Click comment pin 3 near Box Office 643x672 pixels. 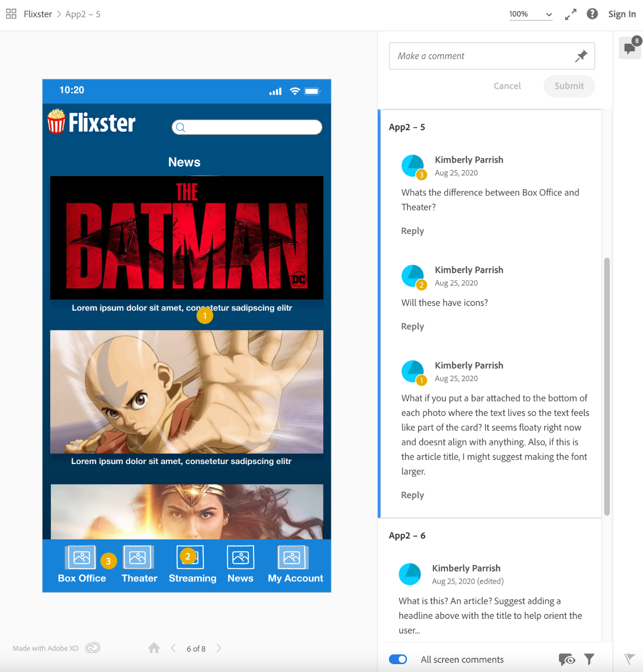(108, 561)
